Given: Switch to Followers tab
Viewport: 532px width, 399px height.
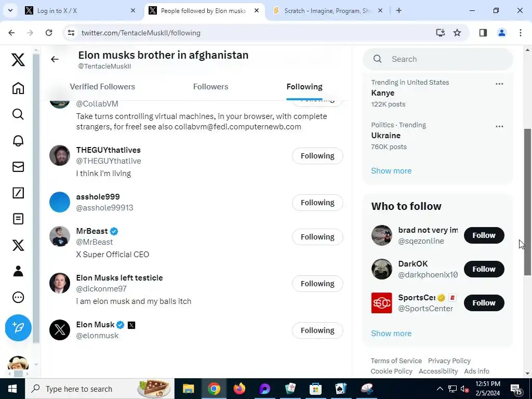Looking at the screenshot, I should click(211, 87).
